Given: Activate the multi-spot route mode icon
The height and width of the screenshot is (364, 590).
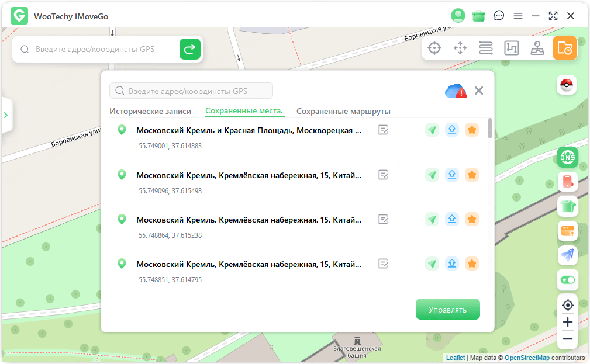Looking at the screenshot, I should tap(486, 48).
